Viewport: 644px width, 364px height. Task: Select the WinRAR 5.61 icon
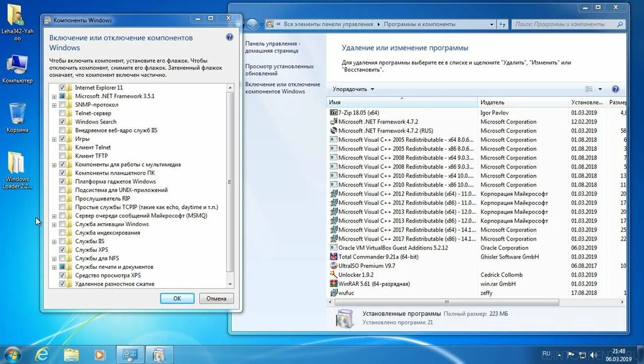coord(333,284)
